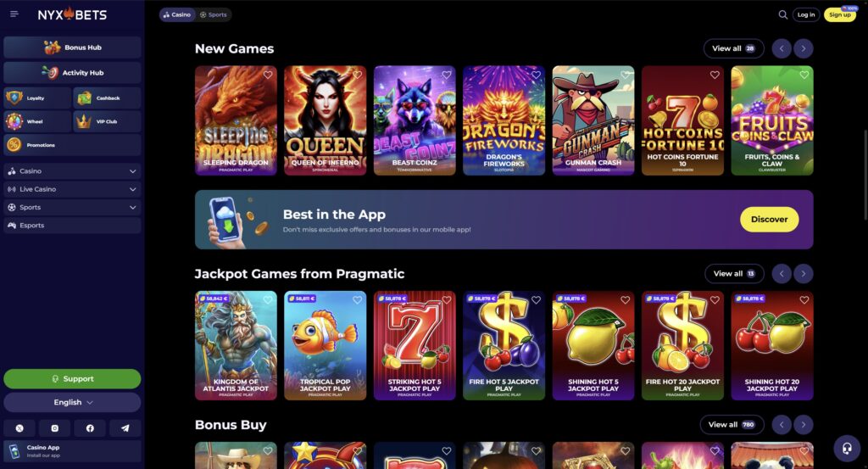The height and width of the screenshot is (469, 868).
Task: Switch to the Sports tab
Action: 213,15
